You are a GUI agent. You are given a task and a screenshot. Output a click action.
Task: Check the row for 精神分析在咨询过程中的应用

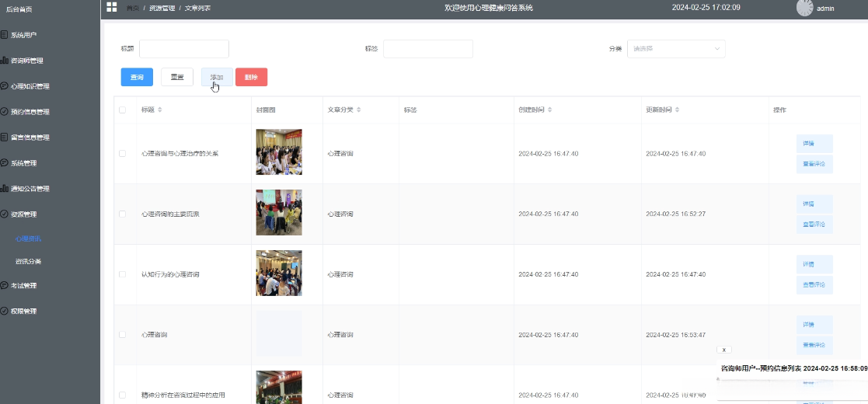click(x=122, y=395)
